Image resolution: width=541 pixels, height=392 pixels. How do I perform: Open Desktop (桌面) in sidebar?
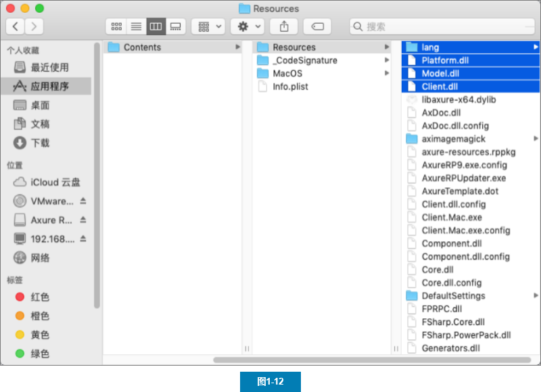46,105
